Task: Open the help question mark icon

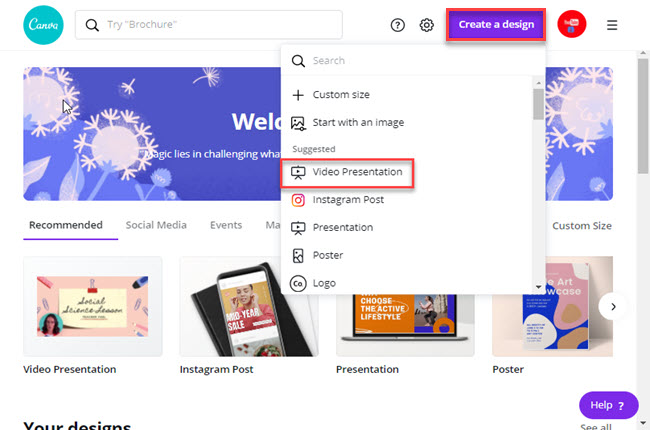Action: [x=398, y=25]
